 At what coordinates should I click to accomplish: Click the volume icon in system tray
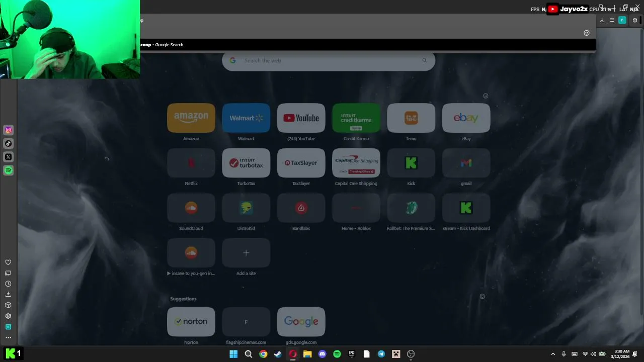coord(593,354)
